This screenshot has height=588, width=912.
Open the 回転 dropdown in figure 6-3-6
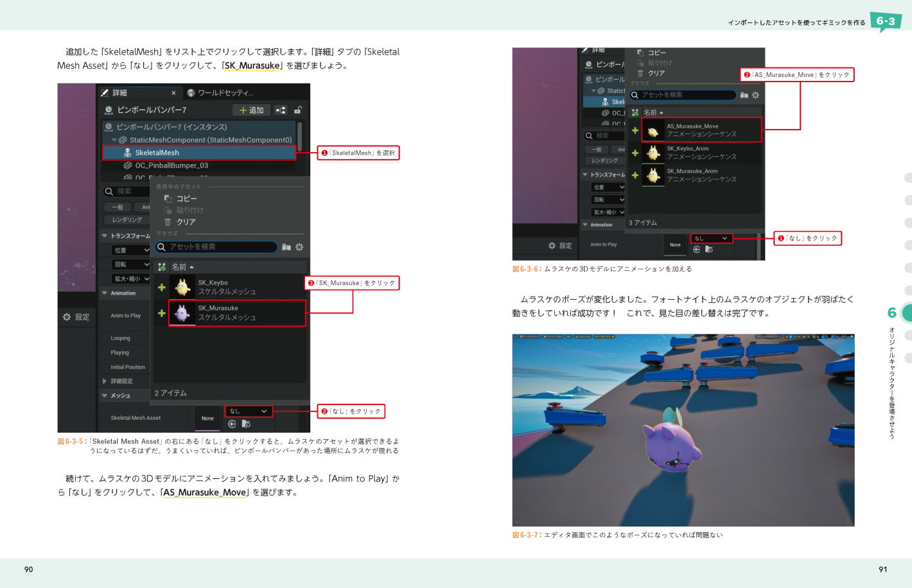pyautogui.click(x=608, y=200)
